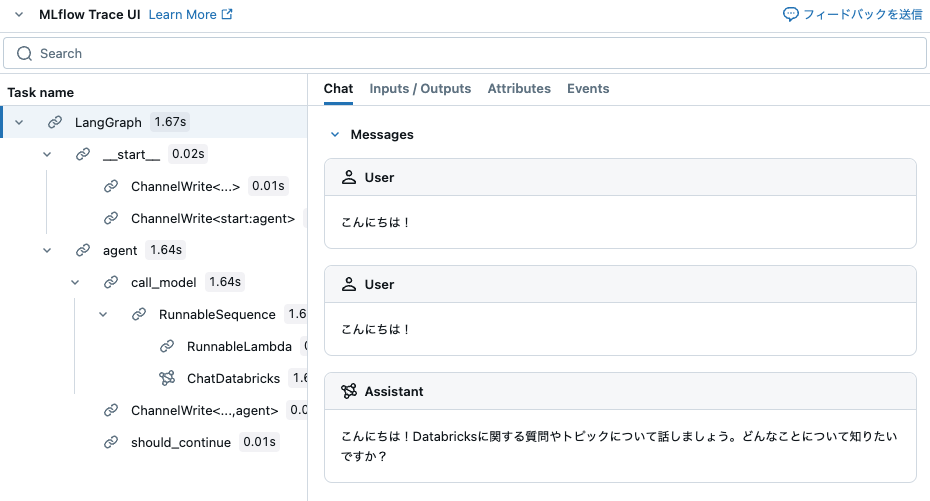
Task: Click the ChannelWrite<...> 0.01s span icon
Action: coord(111,186)
